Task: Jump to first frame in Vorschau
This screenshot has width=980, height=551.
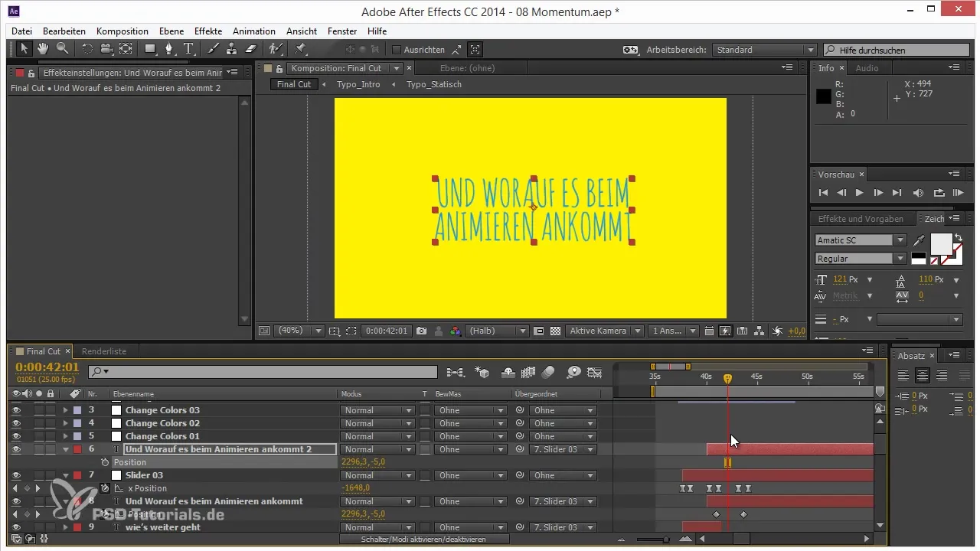Action: pyautogui.click(x=824, y=193)
